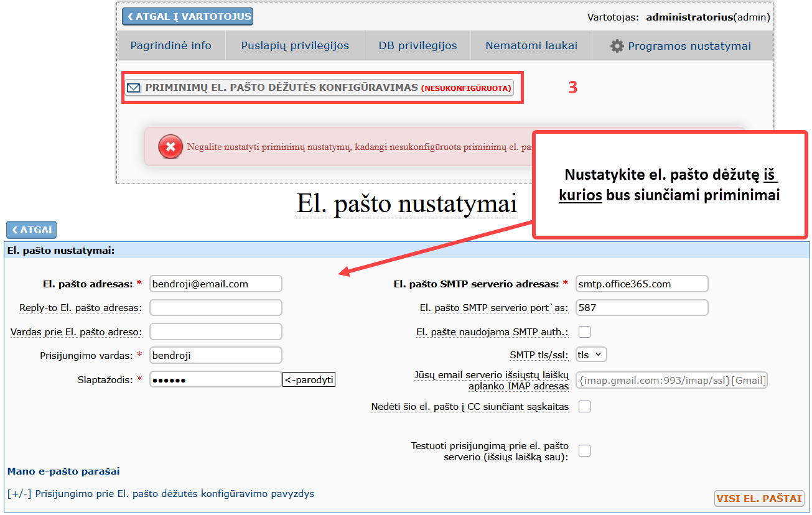Click administratorius(admin) user name text
Viewport: 812px width, 515px height.
pos(708,17)
